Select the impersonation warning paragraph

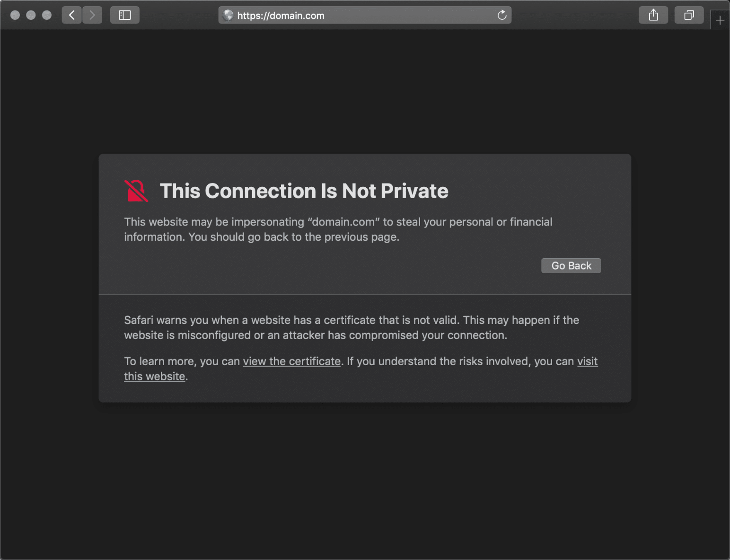pos(338,229)
